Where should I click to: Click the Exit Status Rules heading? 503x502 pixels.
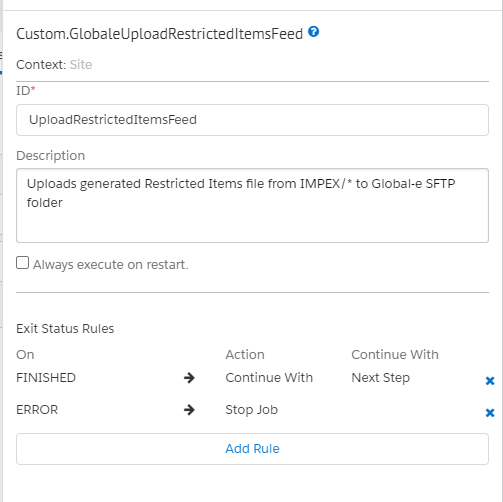pyautogui.click(x=65, y=329)
